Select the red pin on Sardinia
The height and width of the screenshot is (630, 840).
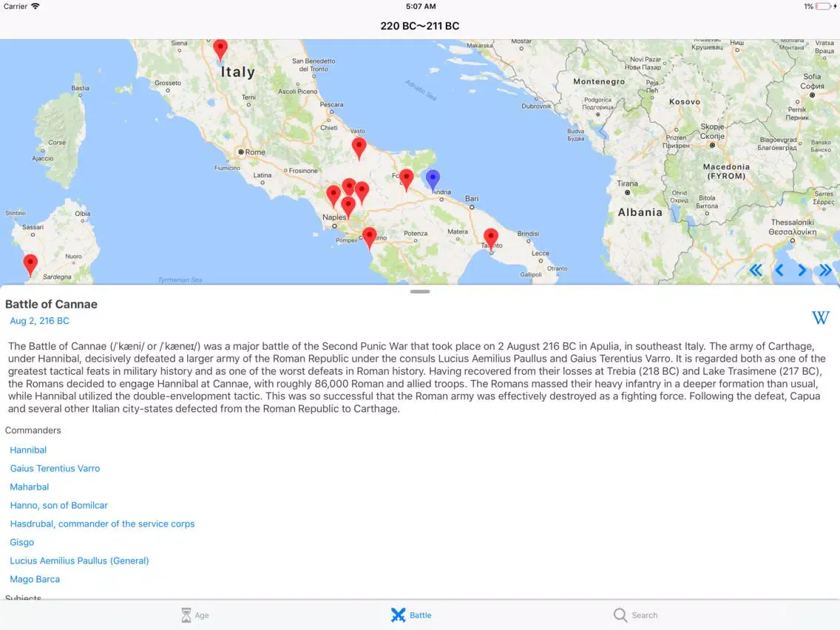[30, 265]
